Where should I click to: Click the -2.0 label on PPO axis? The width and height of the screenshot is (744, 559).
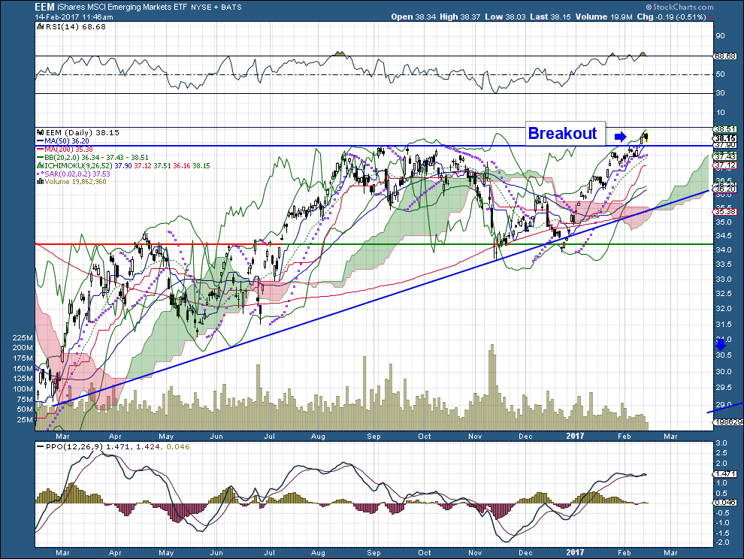tap(721, 542)
